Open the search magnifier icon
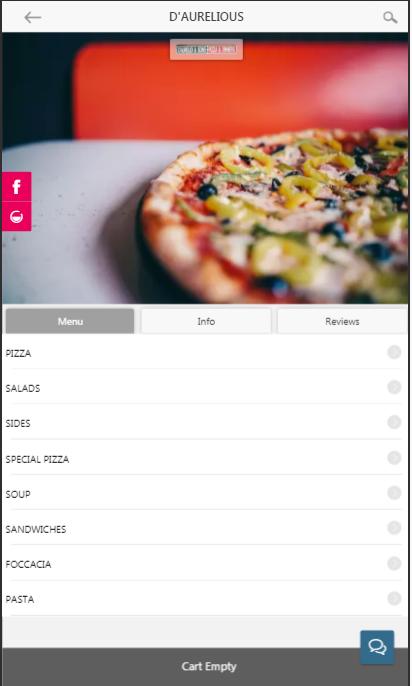Viewport: 412px width, 686px height. tap(390, 18)
